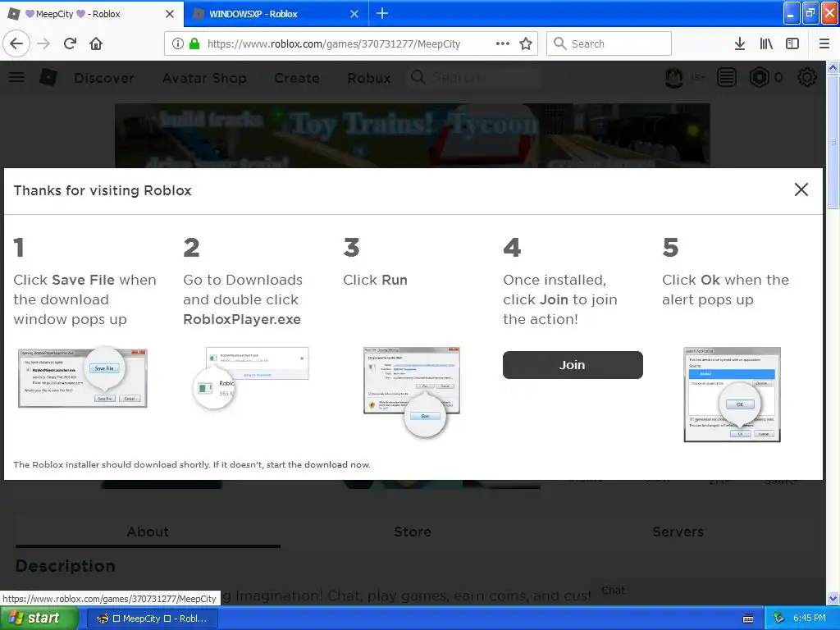This screenshot has height=630, width=840.
Task: Click the Roblox site search field
Action: (x=476, y=78)
